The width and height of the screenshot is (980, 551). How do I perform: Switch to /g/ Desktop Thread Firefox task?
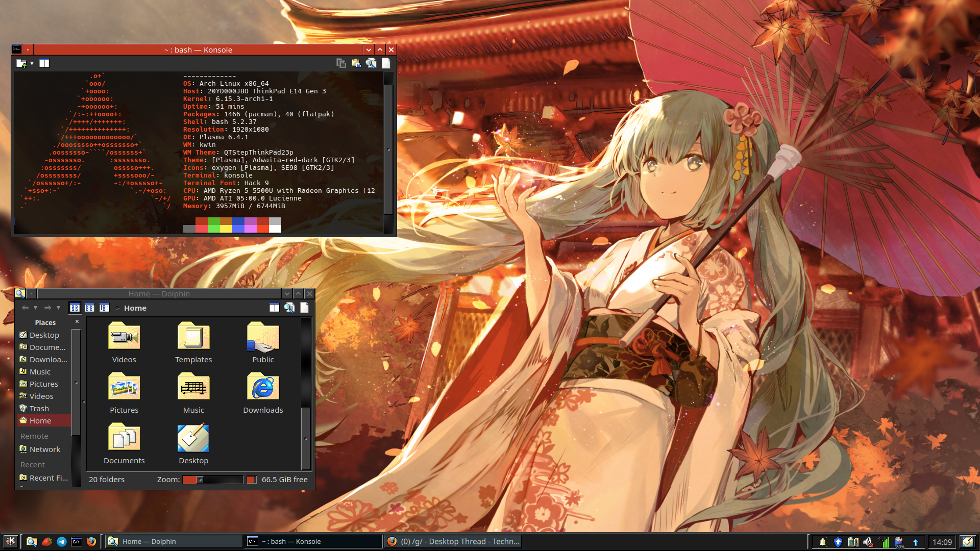pos(453,541)
